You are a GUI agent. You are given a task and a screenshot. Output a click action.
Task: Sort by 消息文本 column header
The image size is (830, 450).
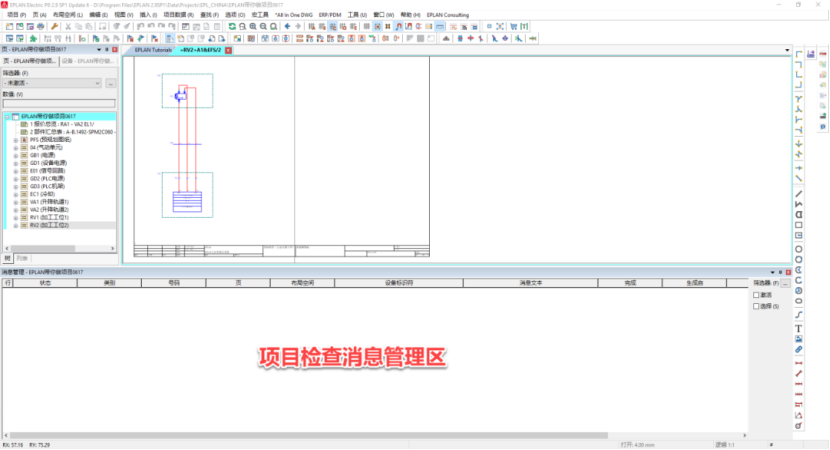pos(530,283)
